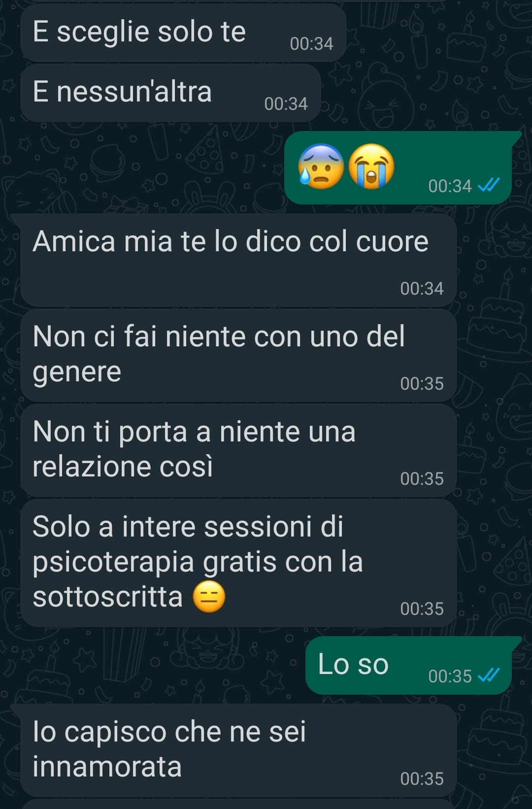Tap the 00:34 timestamp on 'E nessun'altra'
Viewport: 532px width, 809px height.
click(x=286, y=104)
